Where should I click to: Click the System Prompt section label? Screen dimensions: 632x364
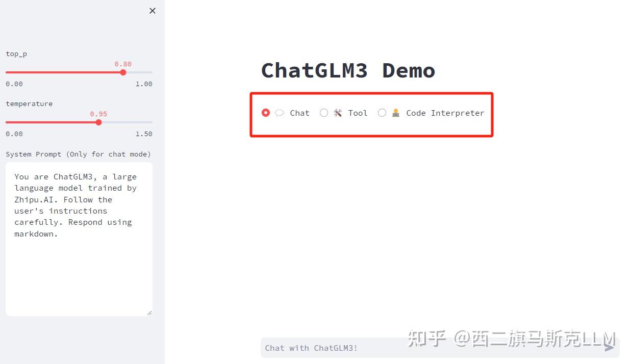pyautogui.click(x=78, y=154)
